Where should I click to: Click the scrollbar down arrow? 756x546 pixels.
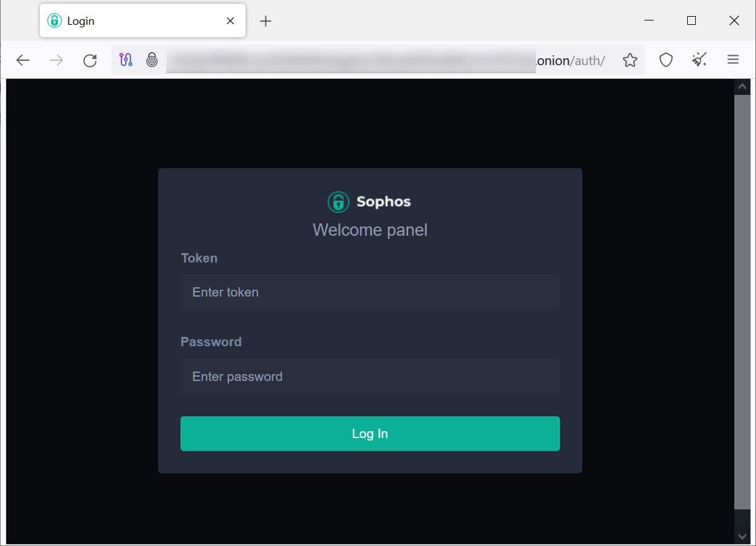[x=742, y=536]
